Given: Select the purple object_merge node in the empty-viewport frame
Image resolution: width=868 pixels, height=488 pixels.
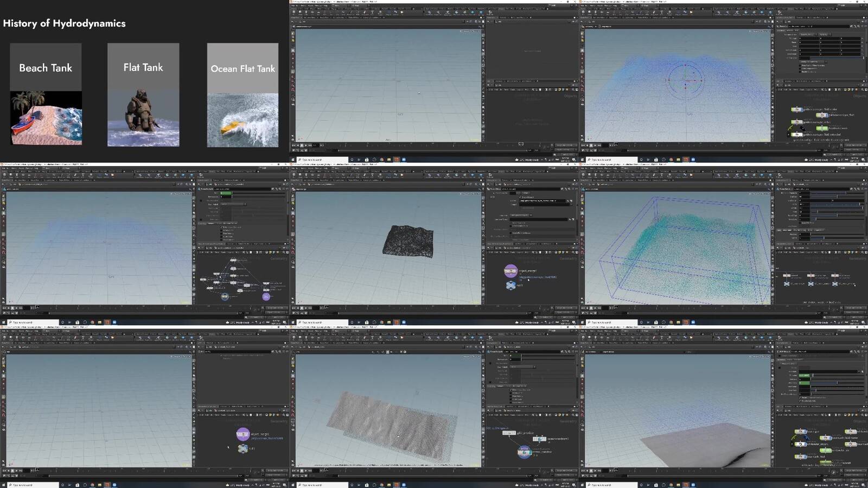Looking at the screenshot, I should point(243,434).
